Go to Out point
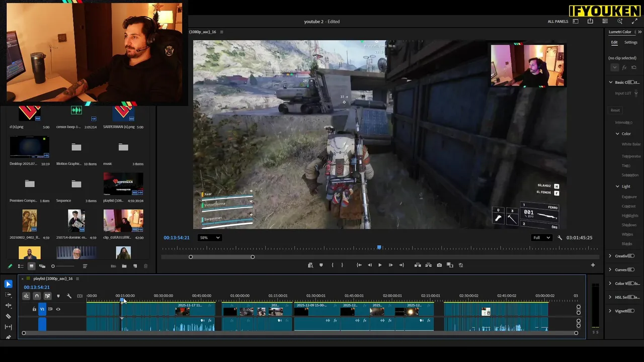The image size is (644, 362). [x=401, y=265]
